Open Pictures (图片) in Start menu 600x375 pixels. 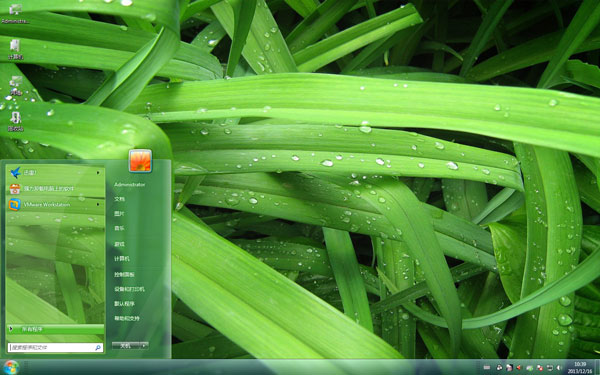[119, 214]
